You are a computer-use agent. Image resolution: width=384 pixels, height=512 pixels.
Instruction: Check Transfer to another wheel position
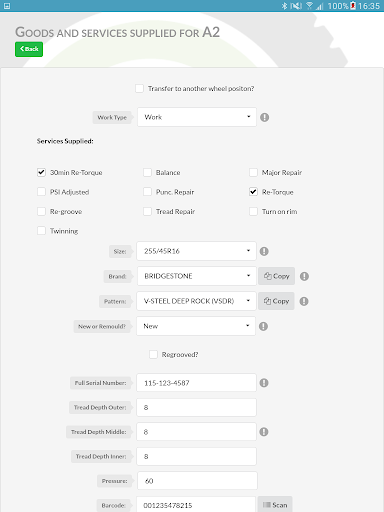click(x=139, y=88)
